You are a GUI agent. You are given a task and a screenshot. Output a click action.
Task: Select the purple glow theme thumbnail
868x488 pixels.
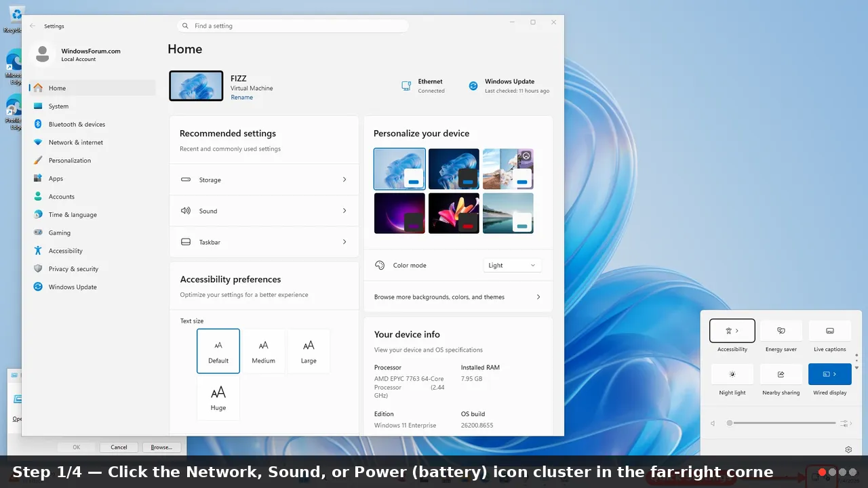click(x=399, y=213)
